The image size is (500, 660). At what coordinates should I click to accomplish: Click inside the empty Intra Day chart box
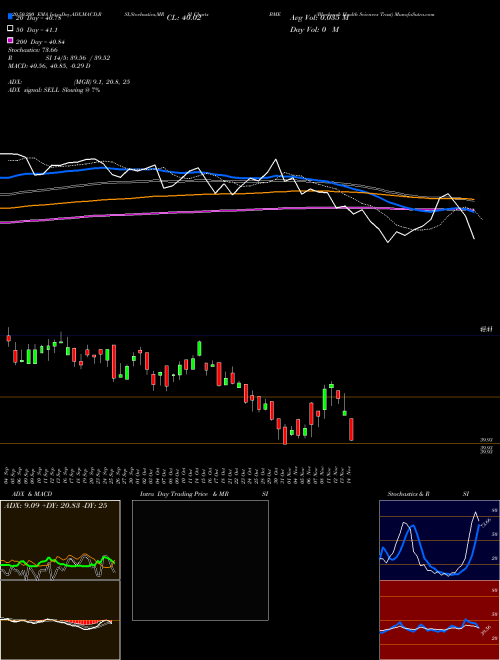click(x=200, y=560)
